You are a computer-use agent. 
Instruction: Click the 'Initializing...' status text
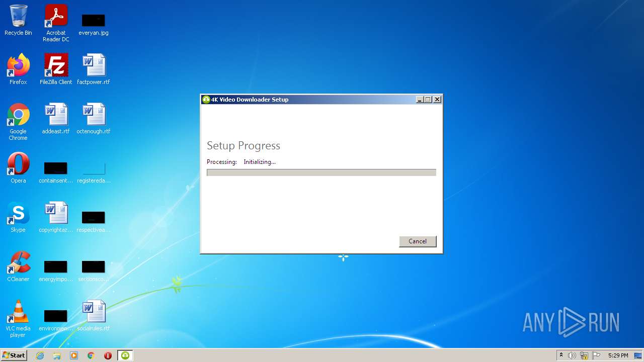(260, 162)
